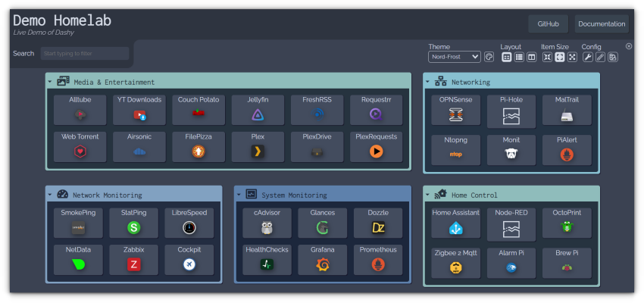This screenshot has height=303, width=644.
Task: Collapse the System Monitoring section
Action: (239, 195)
